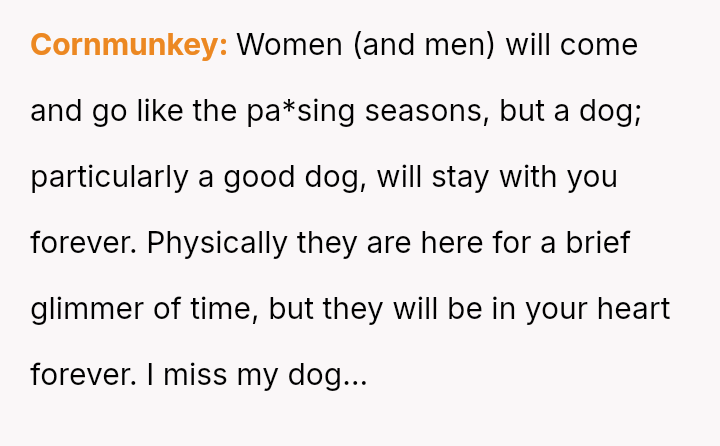Click the word "particularly"

tap(110, 178)
